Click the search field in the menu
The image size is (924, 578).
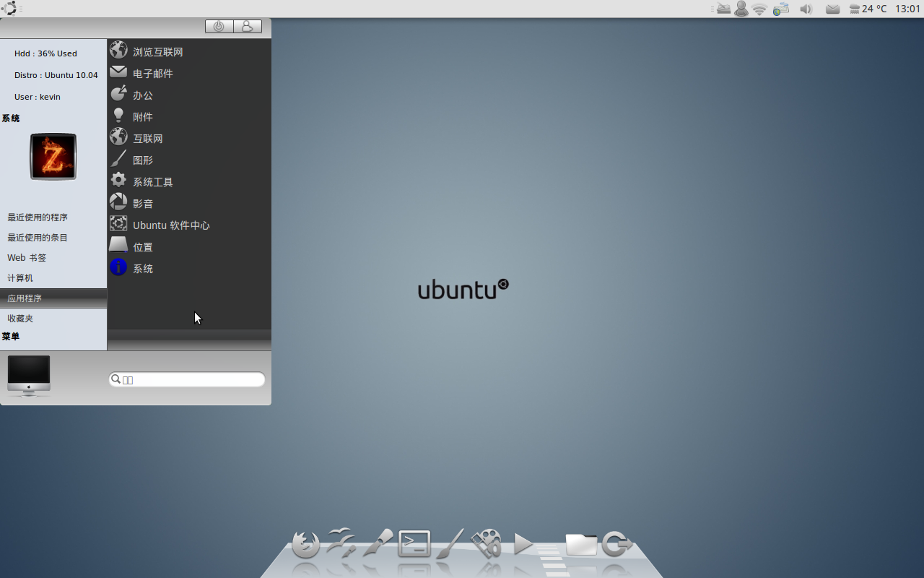[x=187, y=379]
